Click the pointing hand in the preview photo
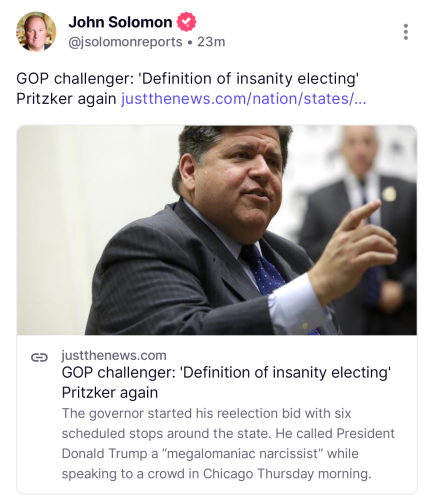Screen dimensions: 434x500 pos(353,248)
